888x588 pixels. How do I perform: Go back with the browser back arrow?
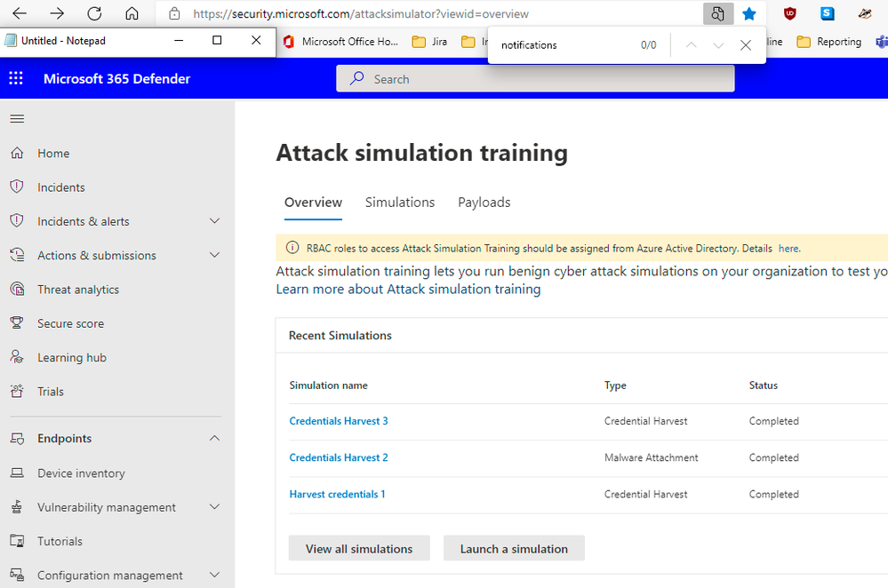(x=20, y=13)
